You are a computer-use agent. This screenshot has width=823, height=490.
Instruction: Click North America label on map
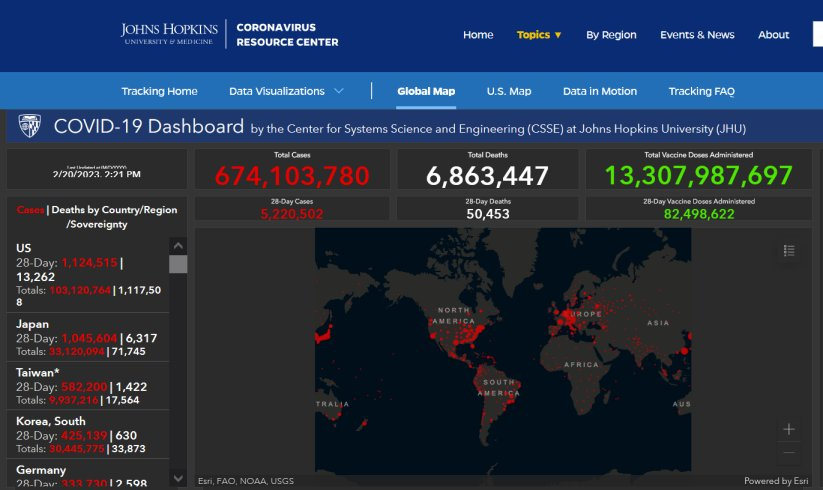tap(454, 315)
